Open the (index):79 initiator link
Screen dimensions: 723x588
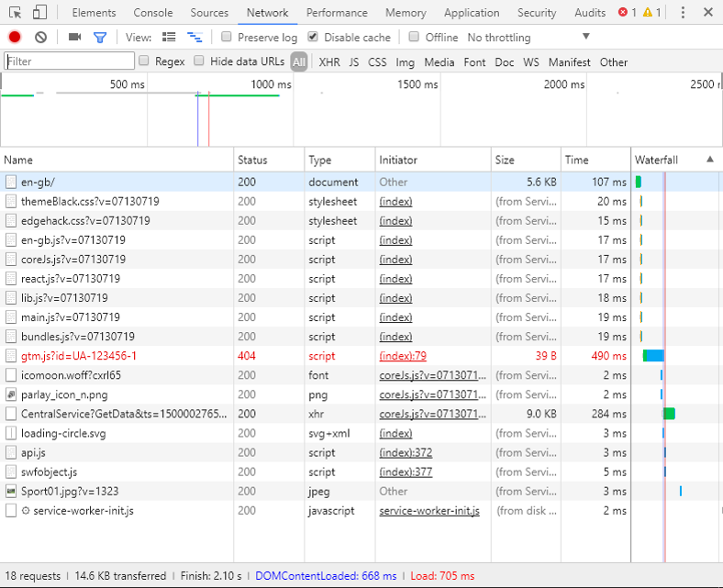tap(403, 356)
